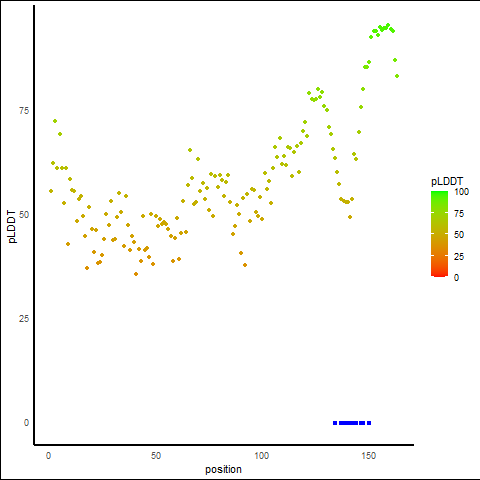Click the legend label 100
This screenshot has width=480, height=480.
click(462, 192)
